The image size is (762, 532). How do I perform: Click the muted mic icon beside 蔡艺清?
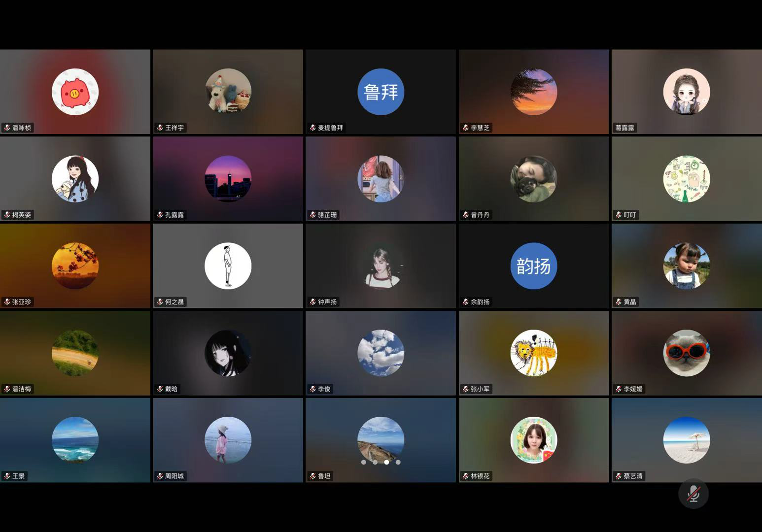click(x=618, y=476)
